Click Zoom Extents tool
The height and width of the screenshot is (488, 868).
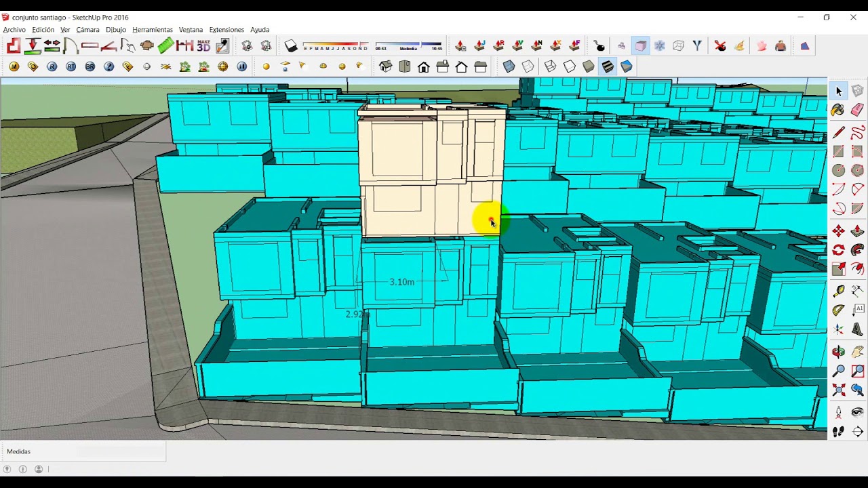(839, 390)
